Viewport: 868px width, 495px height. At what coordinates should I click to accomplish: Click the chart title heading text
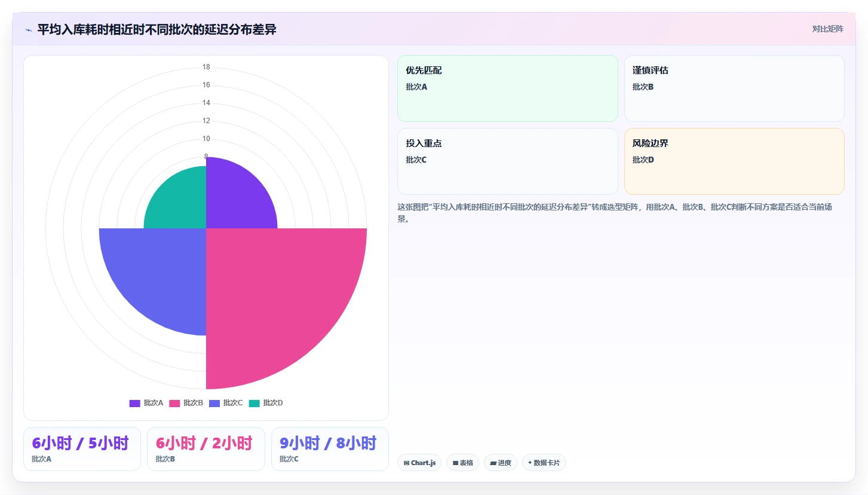pyautogui.click(x=157, y=29)
